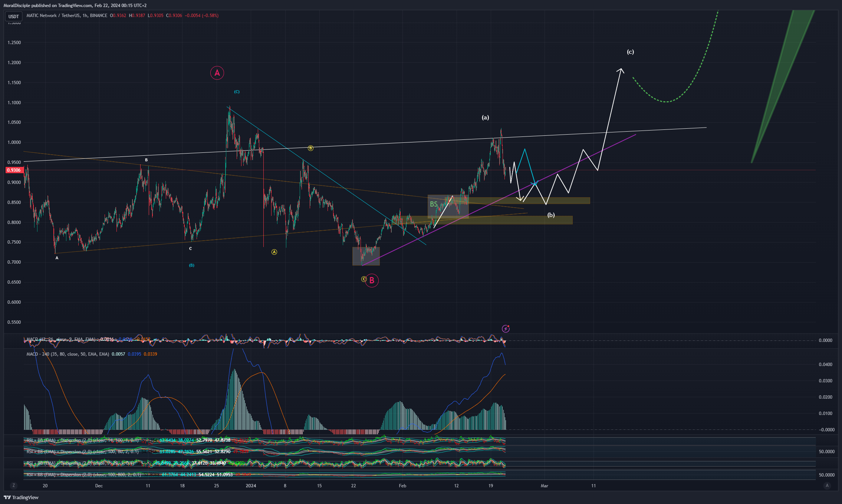Select the yellow circled A wave marker
The image size is (842, 504).
pos(274,252)
